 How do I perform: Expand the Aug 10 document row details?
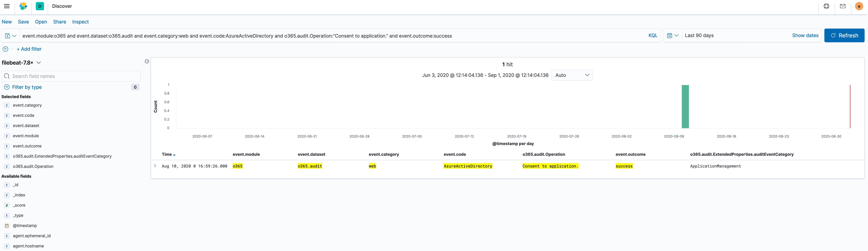click(155, 165)
